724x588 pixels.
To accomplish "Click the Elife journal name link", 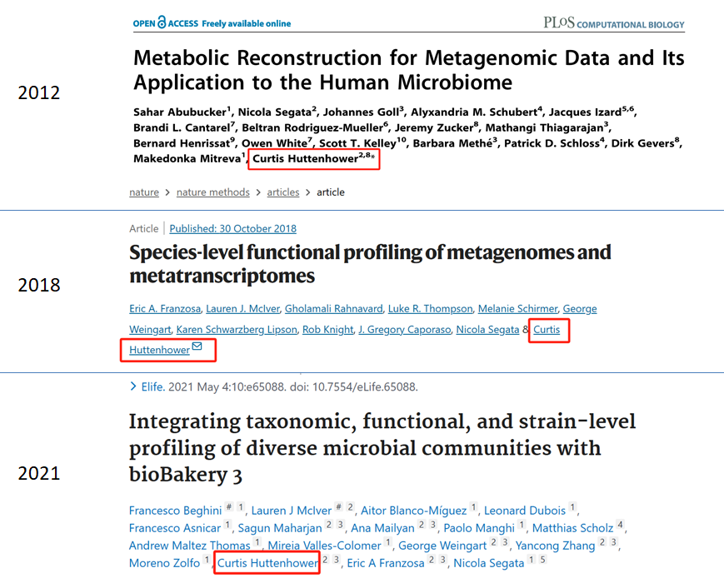I will [153, 386].
